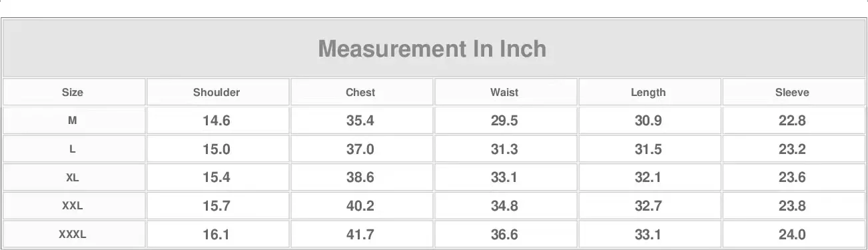Select length value 30.9 for size M
The height and width of the screenshot is (250, 868).
click(648, 121)
